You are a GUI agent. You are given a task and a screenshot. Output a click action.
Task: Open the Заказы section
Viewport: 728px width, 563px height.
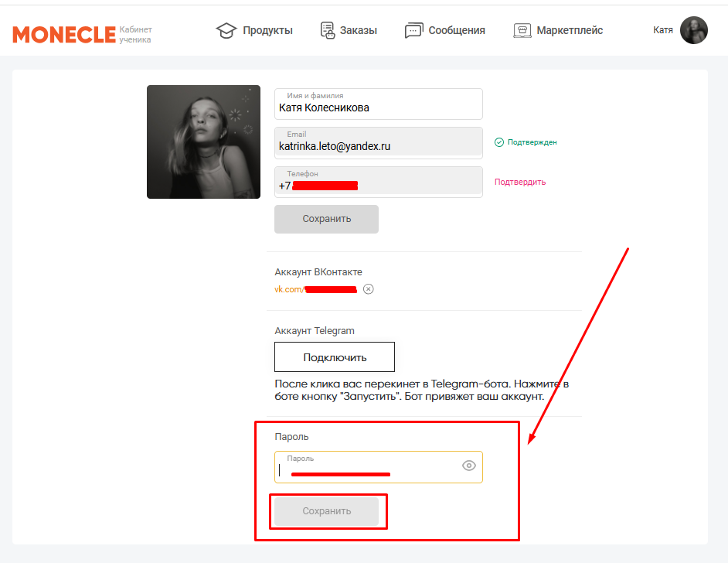(349, 31)
